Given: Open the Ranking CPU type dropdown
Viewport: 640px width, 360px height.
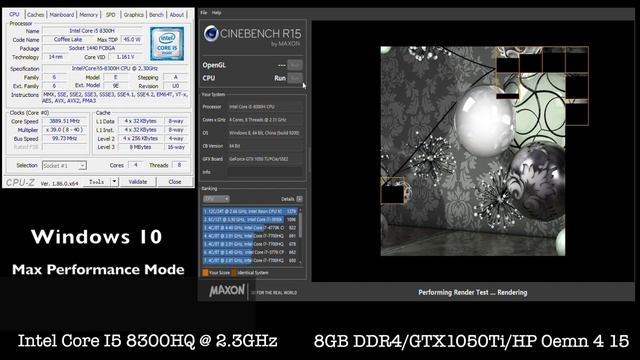Looking at the screenshot, I should 216,199.
